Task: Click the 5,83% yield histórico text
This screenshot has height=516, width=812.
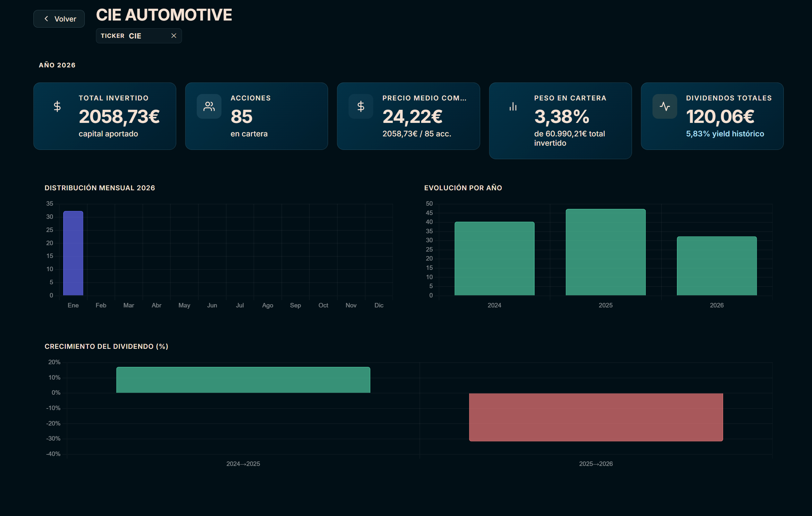Action: point(725,134)
